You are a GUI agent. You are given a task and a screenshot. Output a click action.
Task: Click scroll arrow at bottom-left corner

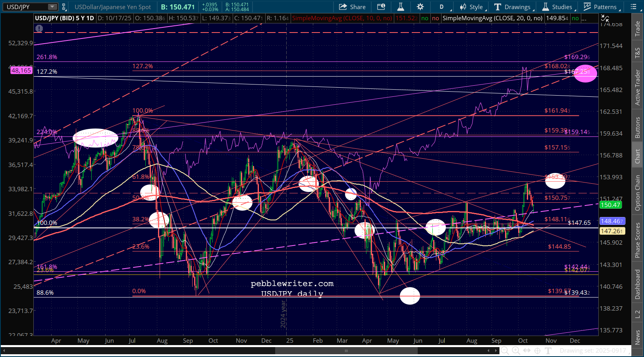[x=5, y=351]
